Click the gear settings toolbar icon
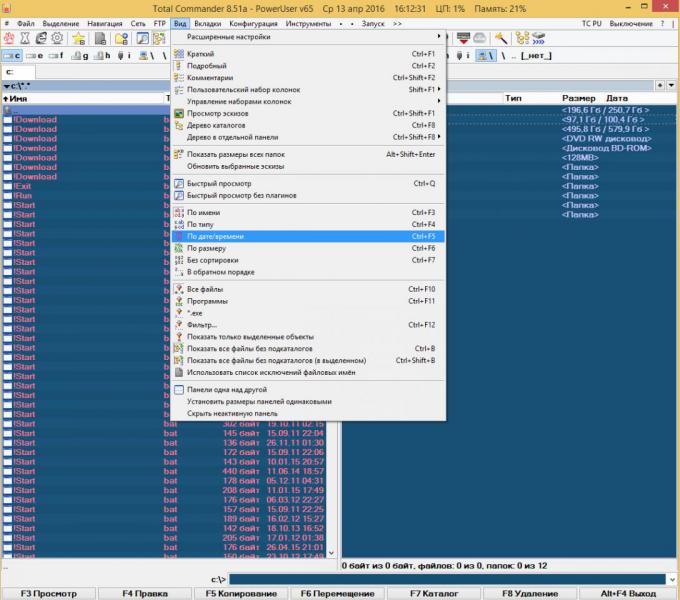This screenshot has width=680, height=600. tap(57, 39)
